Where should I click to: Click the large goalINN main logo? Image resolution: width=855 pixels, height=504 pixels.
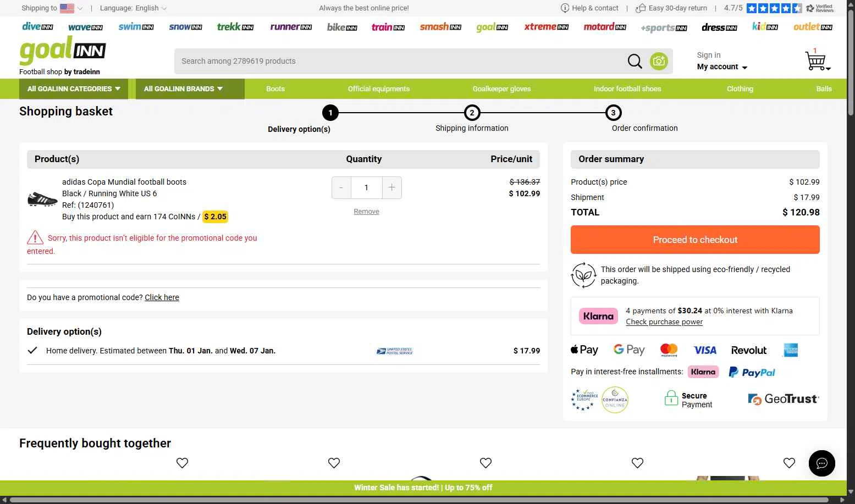[62, 51]
